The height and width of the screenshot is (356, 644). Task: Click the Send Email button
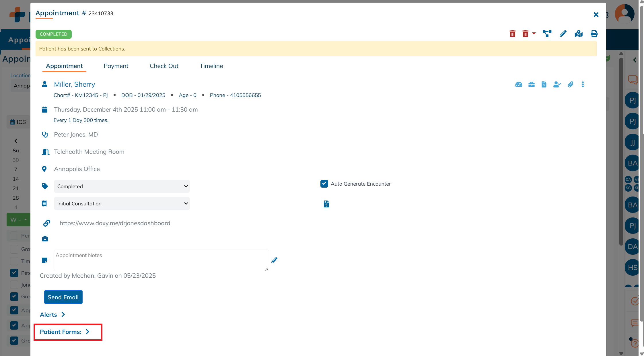coord(63,297)
